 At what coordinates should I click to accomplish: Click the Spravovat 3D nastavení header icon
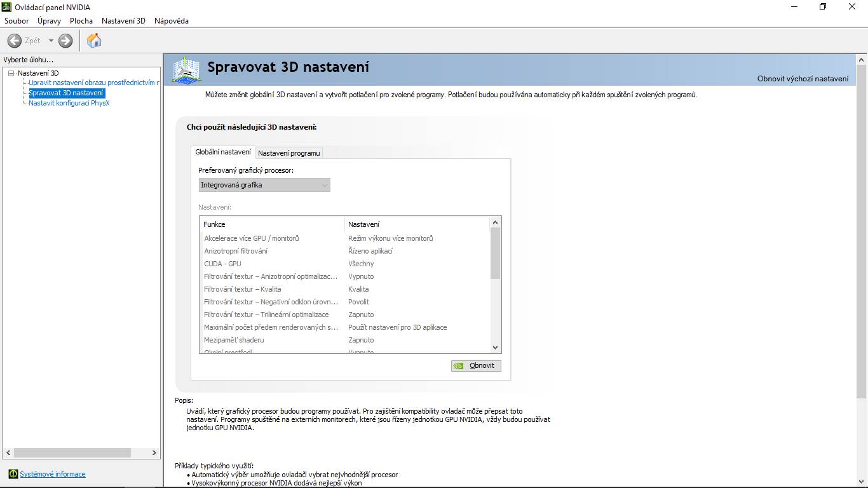(186, 70)
